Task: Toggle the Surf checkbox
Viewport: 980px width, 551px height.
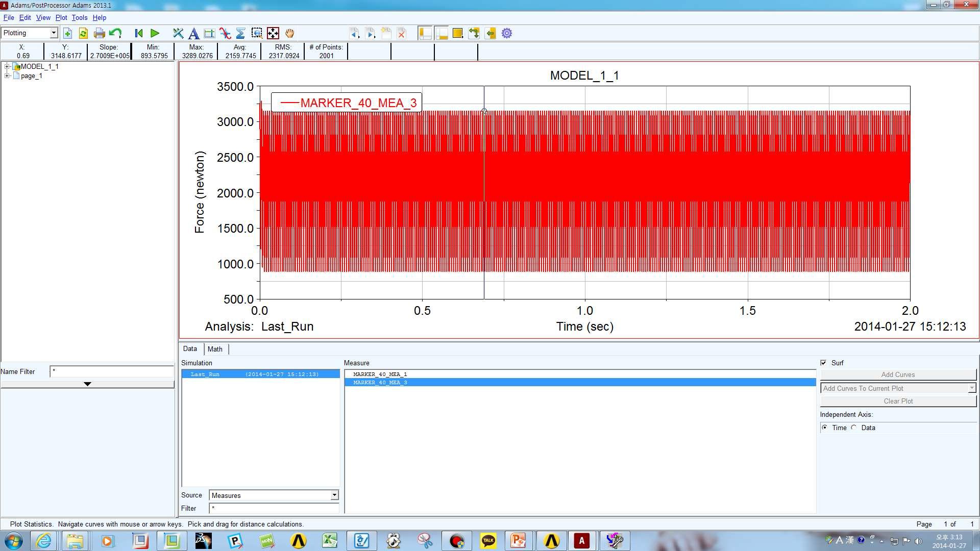Action: (x=823, y=363)
